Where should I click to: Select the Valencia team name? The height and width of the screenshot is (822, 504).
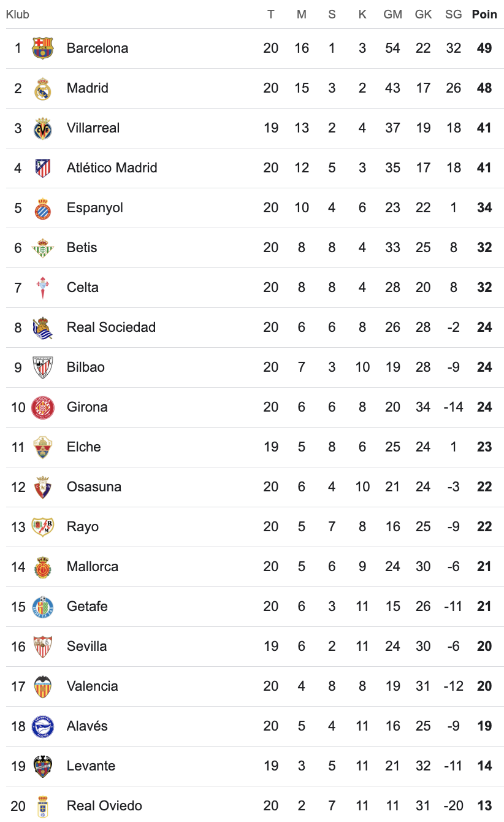[x=92, y=686]
